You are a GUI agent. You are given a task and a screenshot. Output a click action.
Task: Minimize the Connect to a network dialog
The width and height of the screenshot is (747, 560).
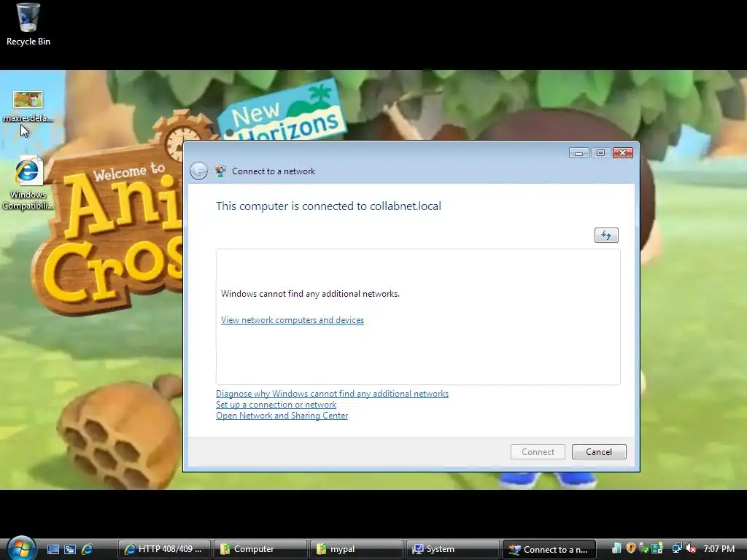coord(578,153)
